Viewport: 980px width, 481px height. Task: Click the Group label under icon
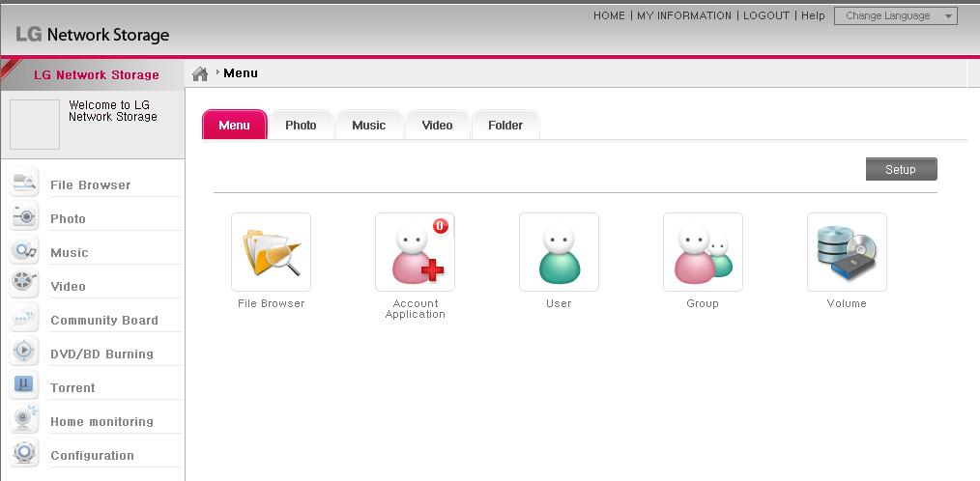[703, 303]
